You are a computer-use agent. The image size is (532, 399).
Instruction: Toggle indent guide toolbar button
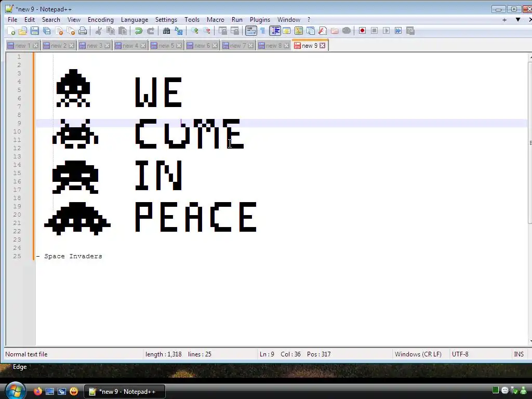275,31
